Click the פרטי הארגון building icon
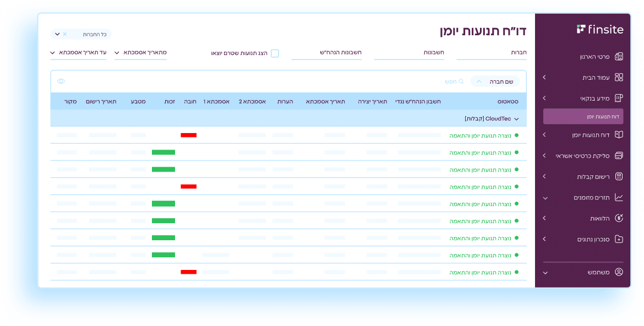This screenshot has height=326, width=644. coord(619,57)
